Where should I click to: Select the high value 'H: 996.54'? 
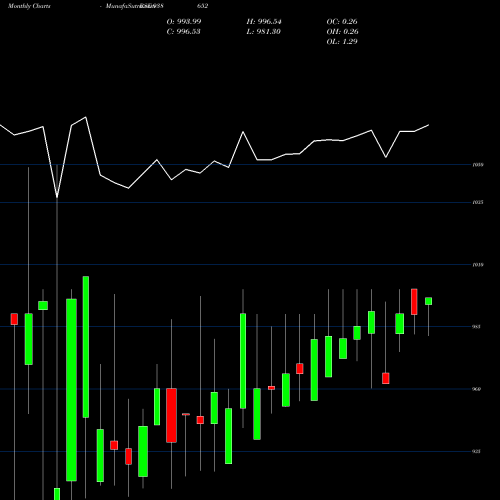264,21
